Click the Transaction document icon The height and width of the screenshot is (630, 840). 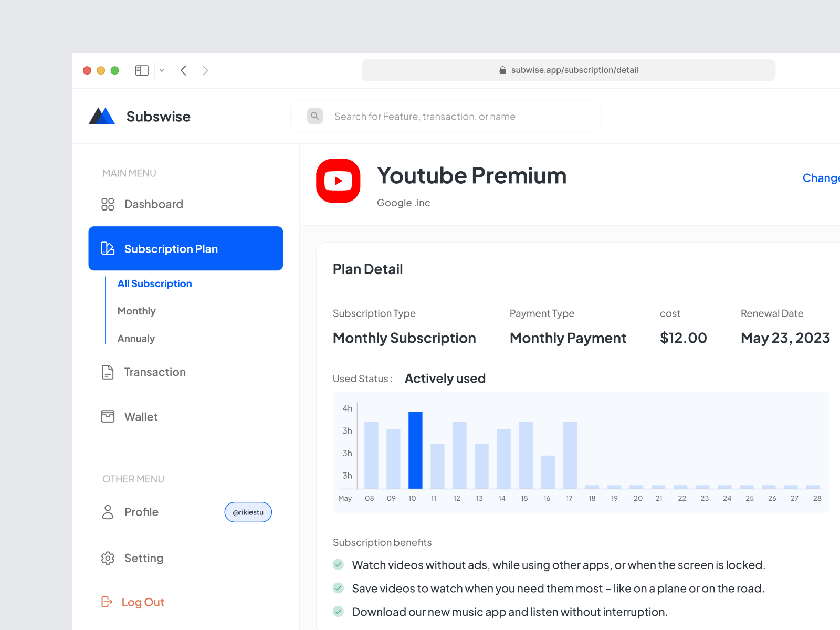pyautogui.click(x=108, y=372)
